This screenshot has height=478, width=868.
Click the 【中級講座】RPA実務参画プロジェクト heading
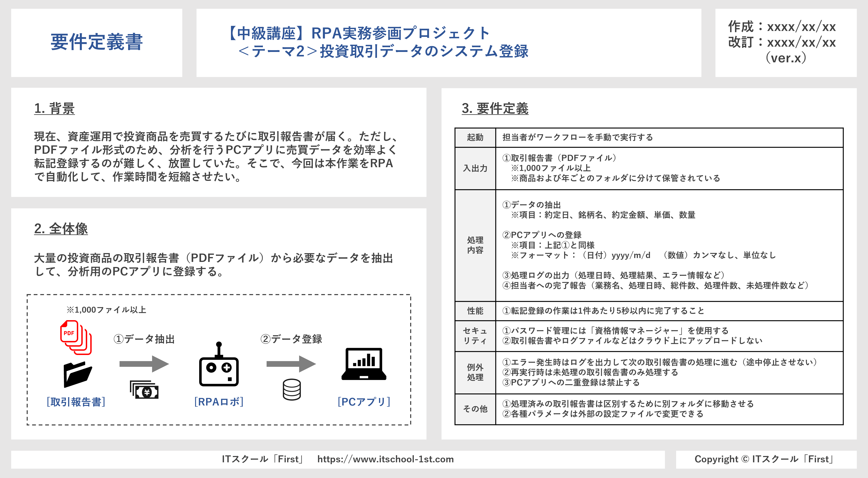tap(357, 33)
